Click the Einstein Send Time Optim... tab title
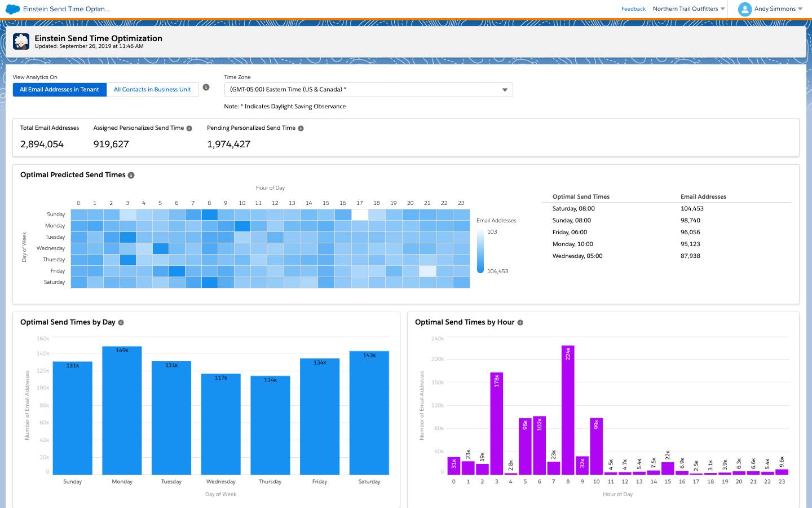Screen dimensions: 812x508 tap(66, 9)
